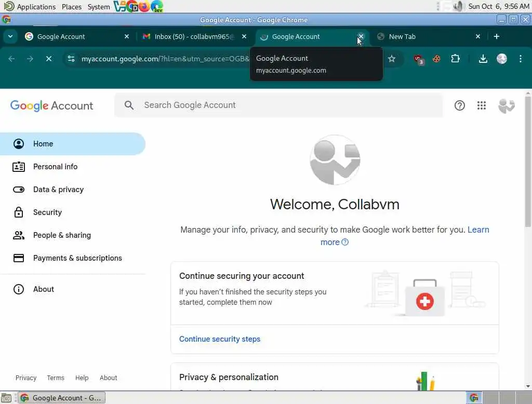532x404 pixels.
Task: Open the Google apps grid
Action: pos(482,105)
